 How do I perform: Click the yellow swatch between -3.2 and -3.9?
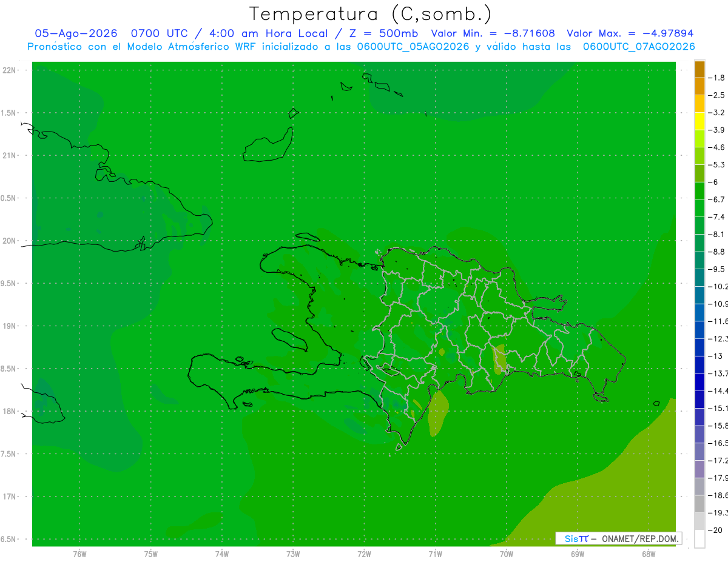[699, 121]
